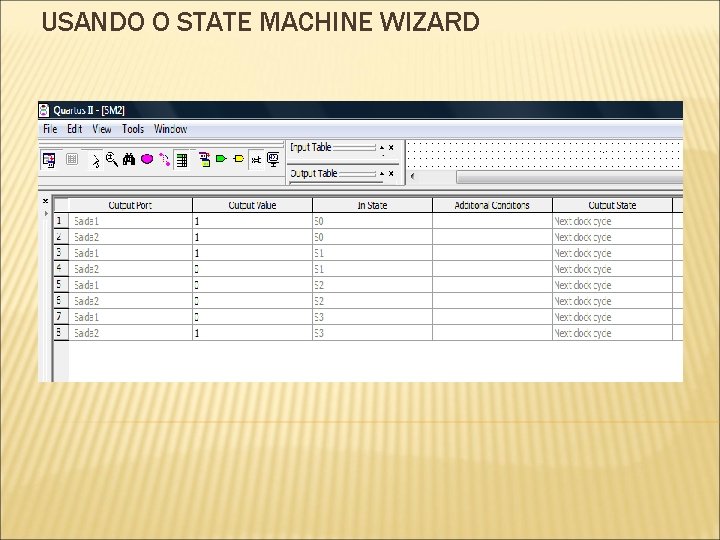Click Output Value cell in row 4
720x540 pixels.
253,269
